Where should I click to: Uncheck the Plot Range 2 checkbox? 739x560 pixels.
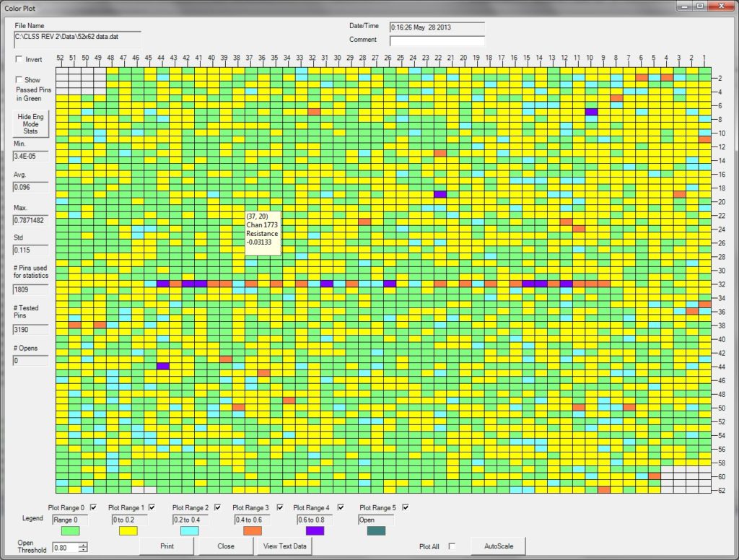(217, 507)
